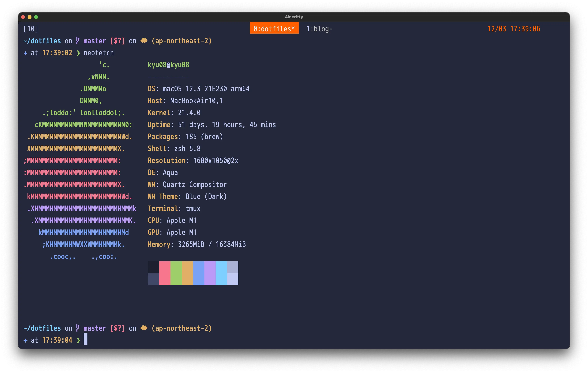Click the sparkle icon before 17:39:02
The width and height of the screenshot is (588, 373).
click(25, 53)
